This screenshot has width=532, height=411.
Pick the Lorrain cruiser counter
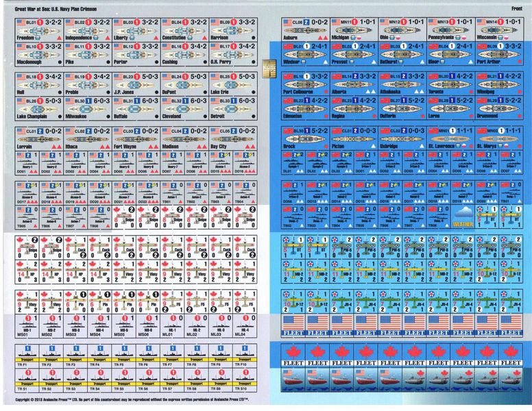point(39,138)
